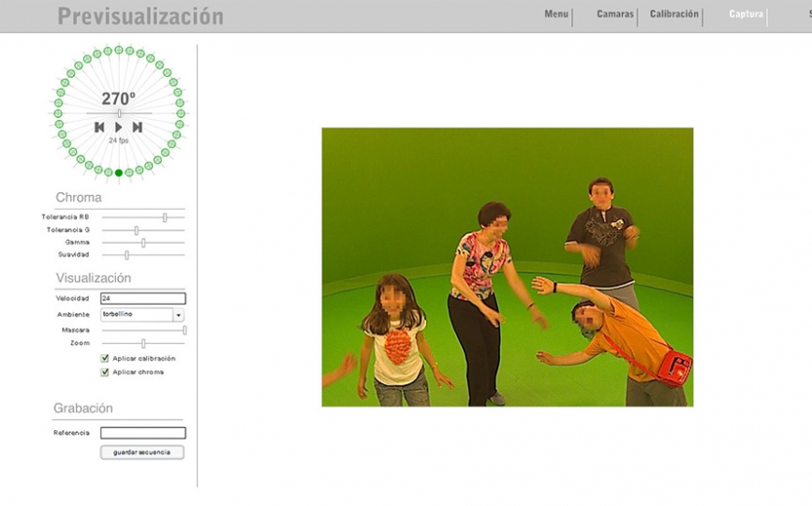812x506 pixels.
Task: Go to the Captura section
Action: 746,14
